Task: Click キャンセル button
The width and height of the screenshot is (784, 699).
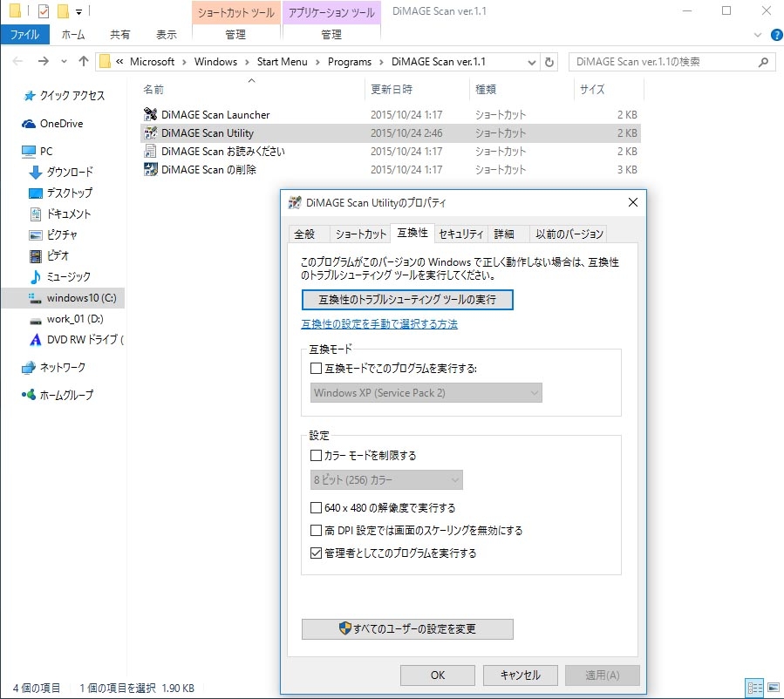Action: (520, 675)
